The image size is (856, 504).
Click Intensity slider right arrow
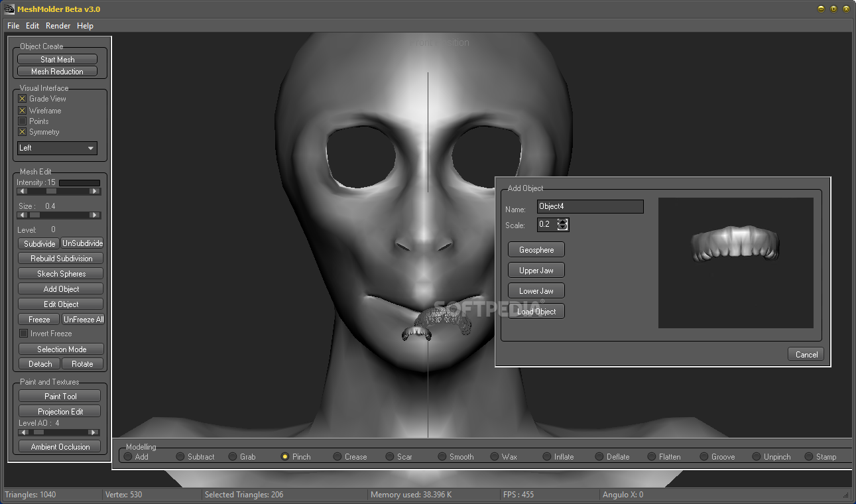[94, 191]
